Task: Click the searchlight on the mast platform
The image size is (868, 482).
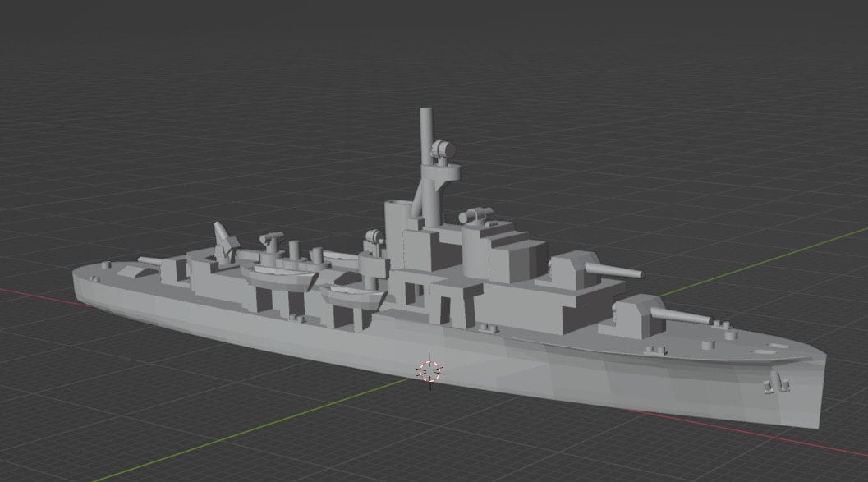Action: (443, 150)
